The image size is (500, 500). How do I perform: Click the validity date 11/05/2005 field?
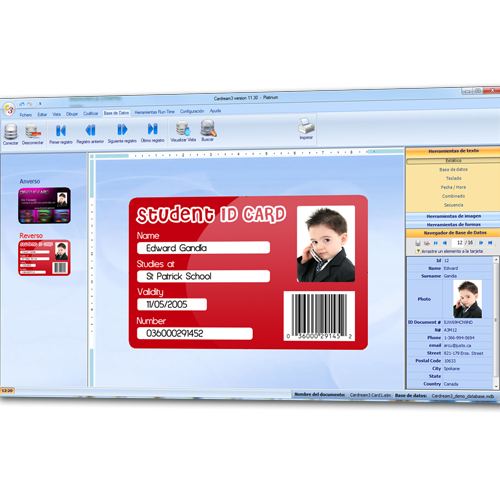(172, 304)
